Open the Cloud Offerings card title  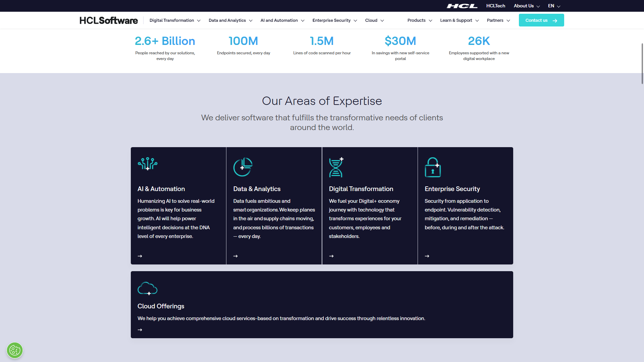coord(161,306)
